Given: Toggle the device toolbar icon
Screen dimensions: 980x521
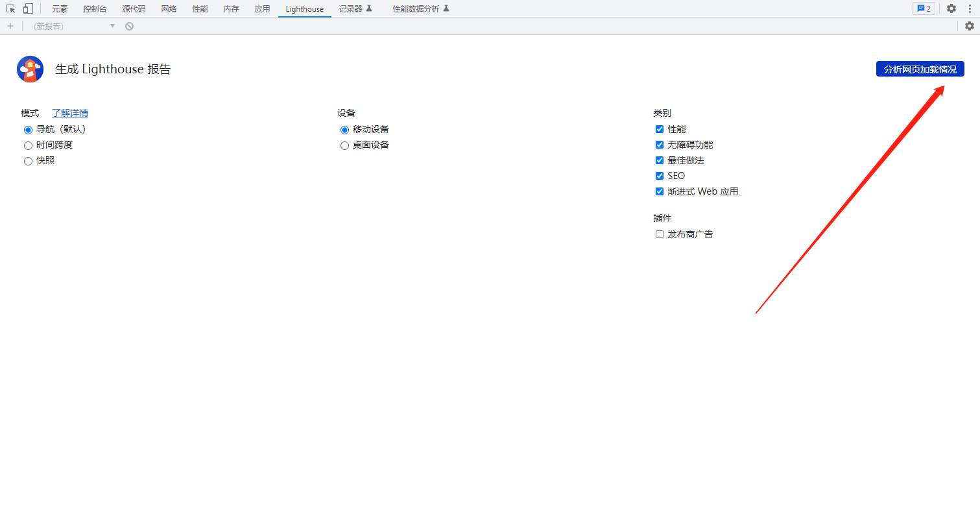Looking at the screenshot, I should (x=28, y=8).
